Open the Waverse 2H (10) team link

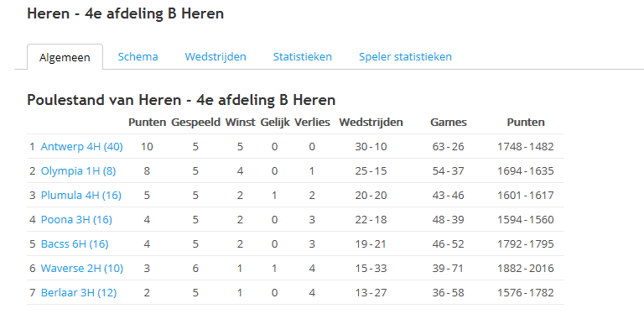[81, 269]
